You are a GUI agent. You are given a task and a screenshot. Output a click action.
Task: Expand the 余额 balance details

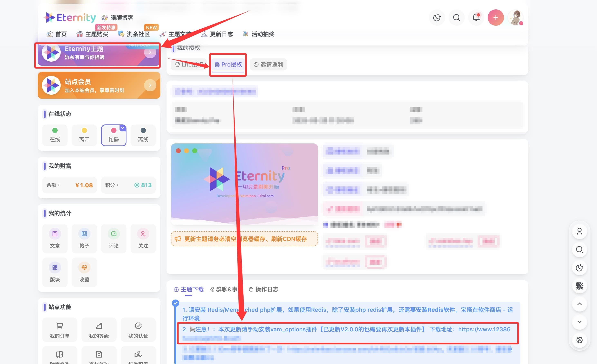53,185
